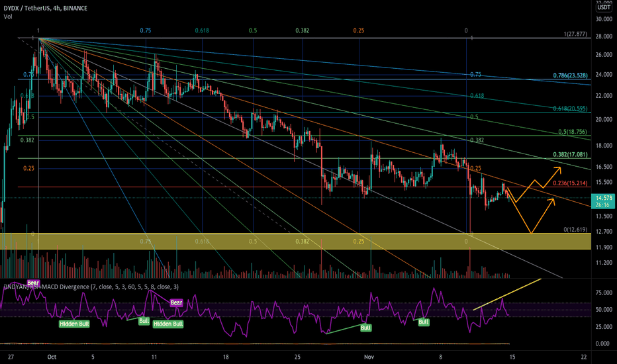Select the blue 0.75 time-zone label in top row
This screenshot has height=364, width=617.
(146, 30)
